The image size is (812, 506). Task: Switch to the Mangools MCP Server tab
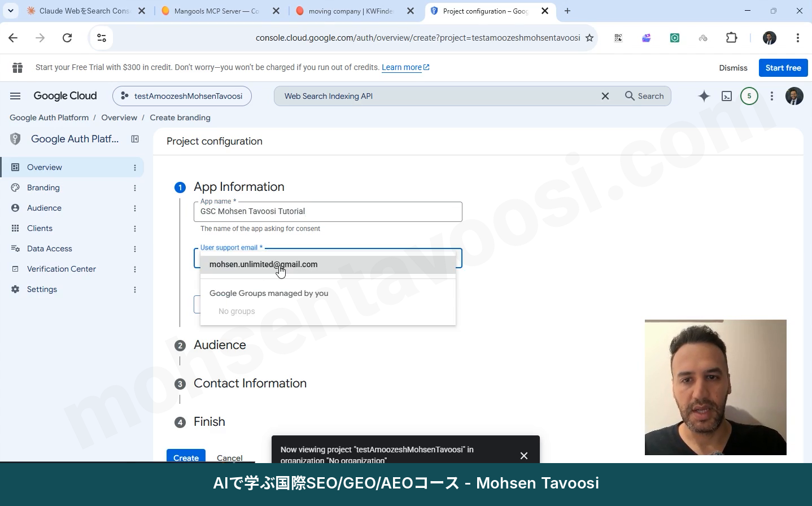[216, 11]
